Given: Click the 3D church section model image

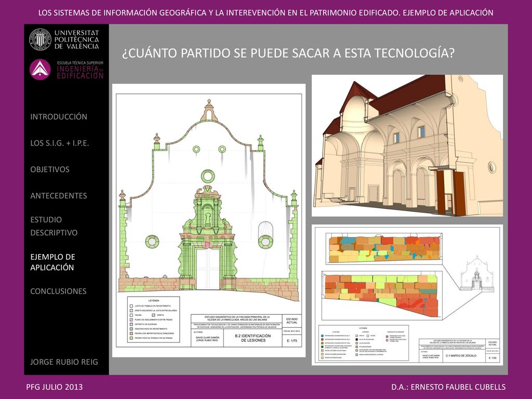Looking at the screenshot, I should pyautogui.click(x=407, y=145).
